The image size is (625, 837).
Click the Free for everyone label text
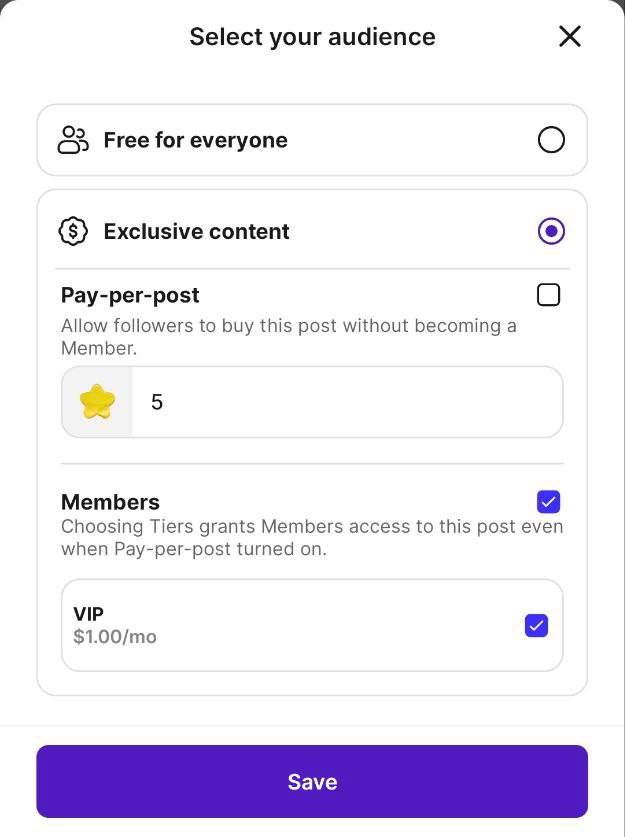coord(195,140)
